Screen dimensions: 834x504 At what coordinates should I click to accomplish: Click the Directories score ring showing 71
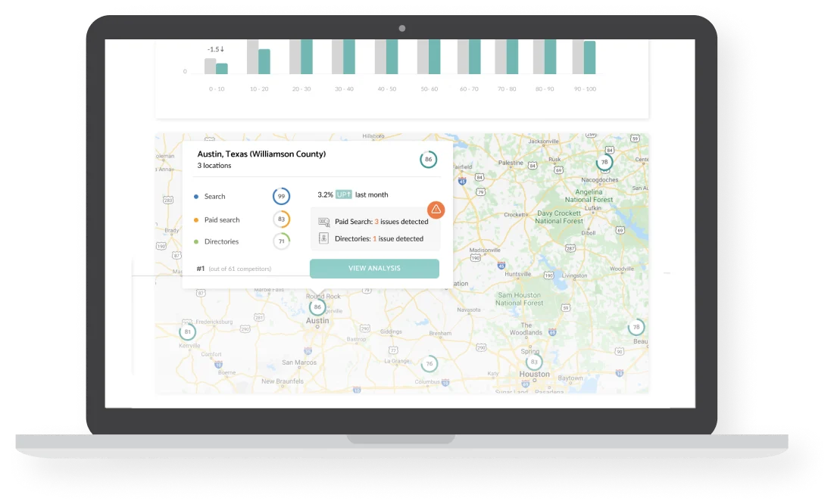pyautogui.click(x=281, y=241)
